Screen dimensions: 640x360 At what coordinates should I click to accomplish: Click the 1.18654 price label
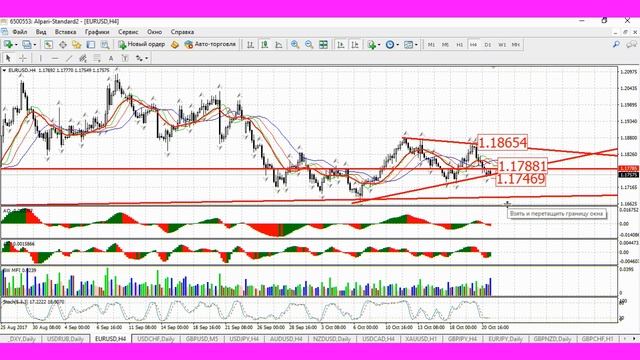(x=502, y=143)
